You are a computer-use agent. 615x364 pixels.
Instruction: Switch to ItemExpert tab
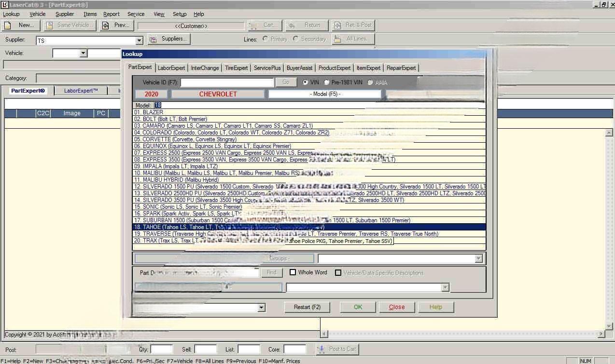pyautogui.click(x=369, y=68)
